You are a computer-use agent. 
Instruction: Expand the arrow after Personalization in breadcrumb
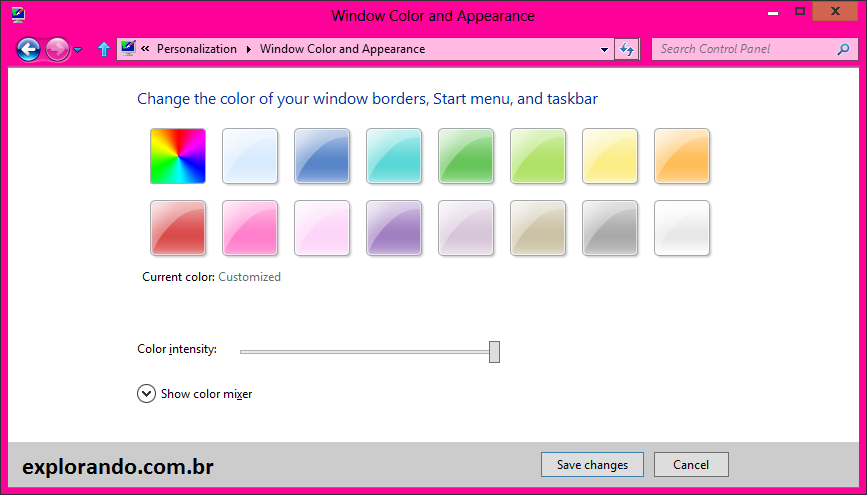pos(249,49)
